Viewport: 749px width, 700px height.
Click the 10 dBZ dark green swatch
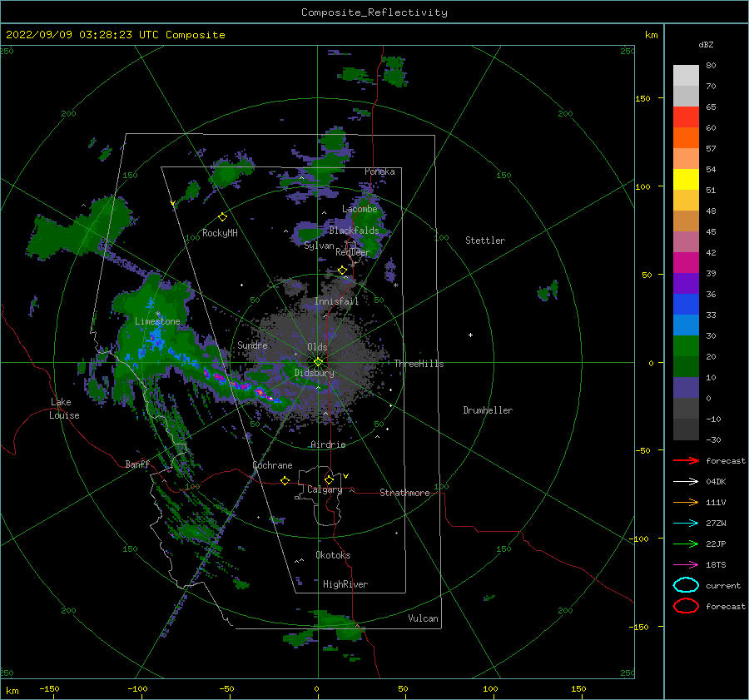pos(686,366)
